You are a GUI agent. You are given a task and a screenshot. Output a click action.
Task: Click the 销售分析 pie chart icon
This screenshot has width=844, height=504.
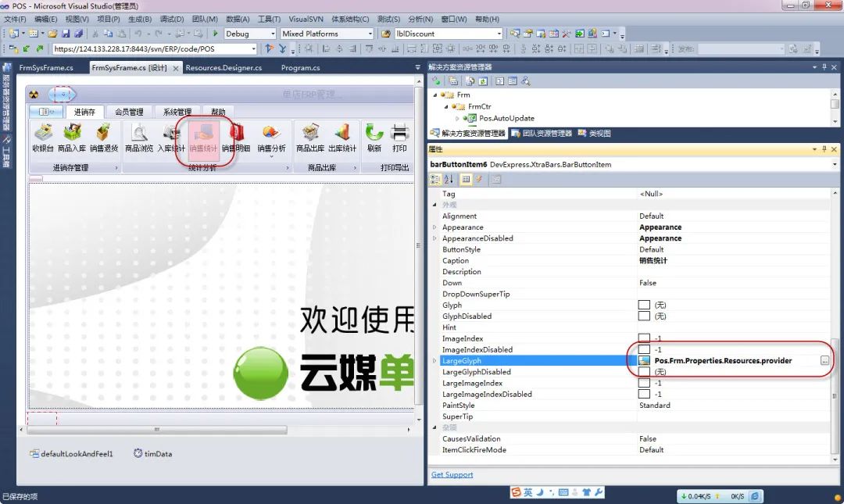(x=270, y=133)
